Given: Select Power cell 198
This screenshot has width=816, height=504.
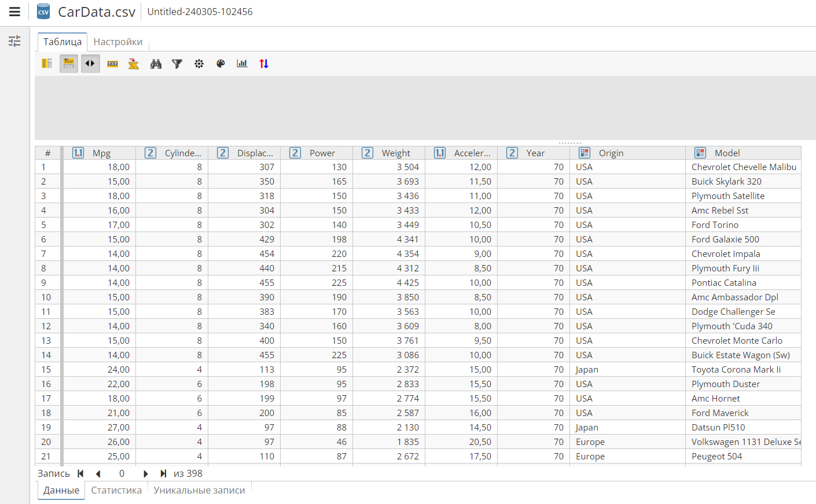Looking at the screenshot, I should pos(317,239).
